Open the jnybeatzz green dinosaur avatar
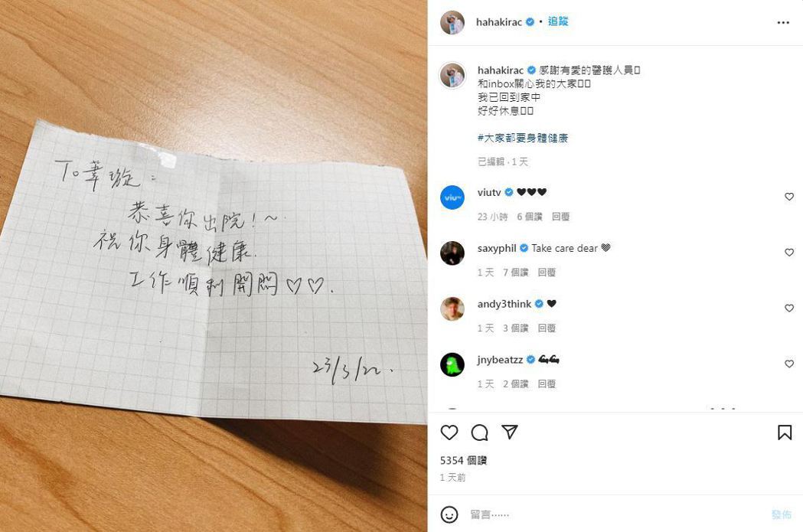The width and height of the screenshot is (803, 532). pyautogui.click(x=452, y=364)
